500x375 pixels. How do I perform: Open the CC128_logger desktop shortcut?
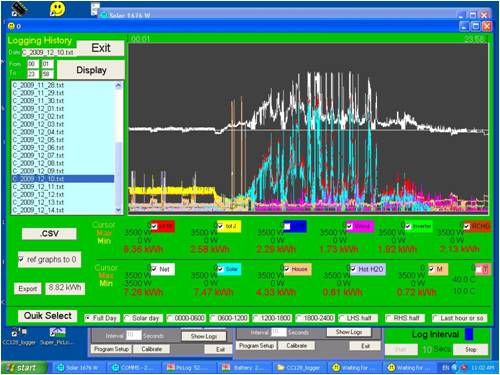pos(19,336)
